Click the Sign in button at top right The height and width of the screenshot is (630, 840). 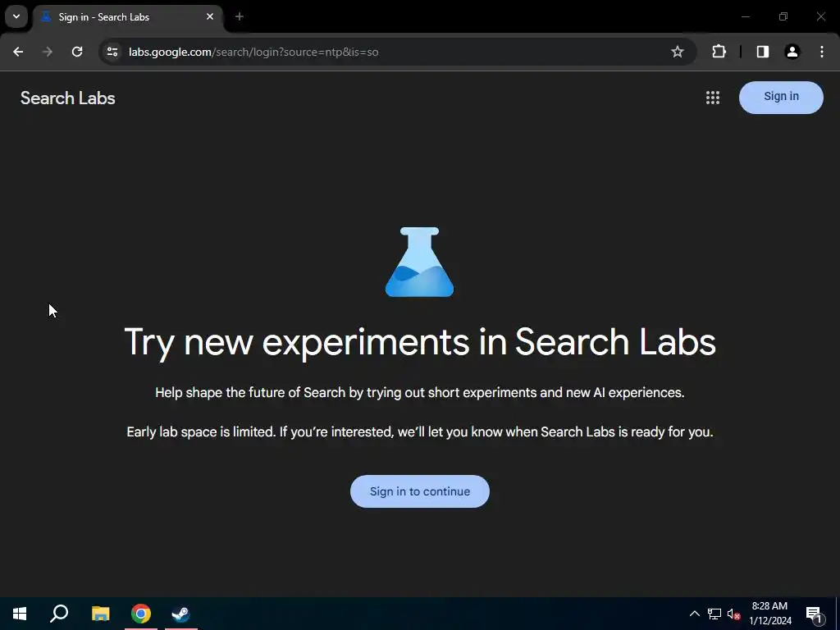click(781, 97)
